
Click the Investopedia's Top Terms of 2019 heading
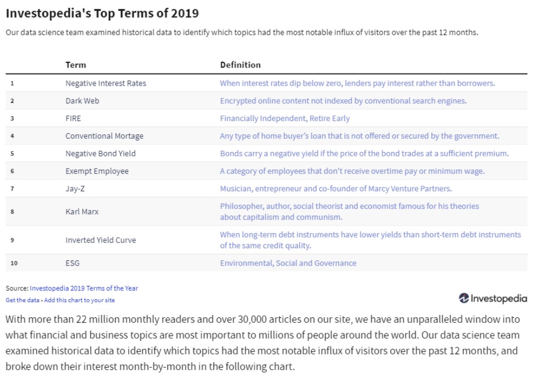tap(102, 13)
